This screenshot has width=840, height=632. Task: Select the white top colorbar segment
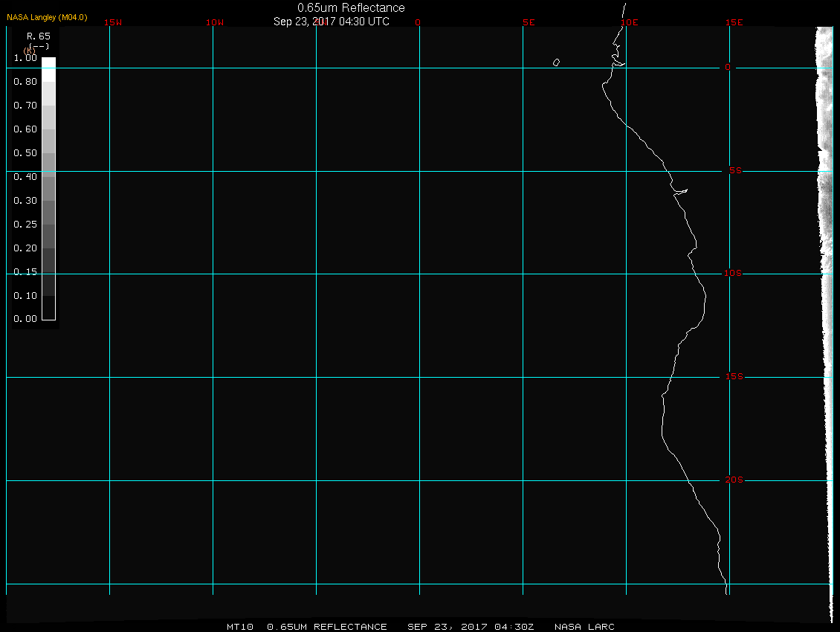point(49,69)
